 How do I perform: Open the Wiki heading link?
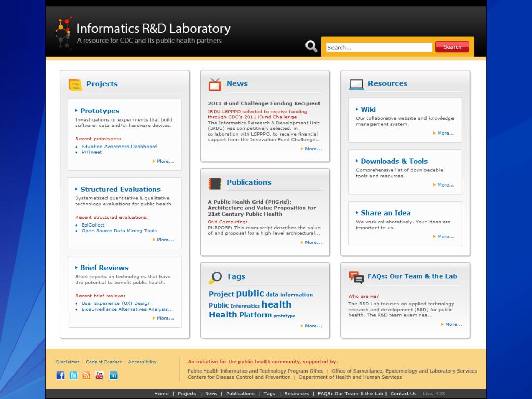pos(368,109)
